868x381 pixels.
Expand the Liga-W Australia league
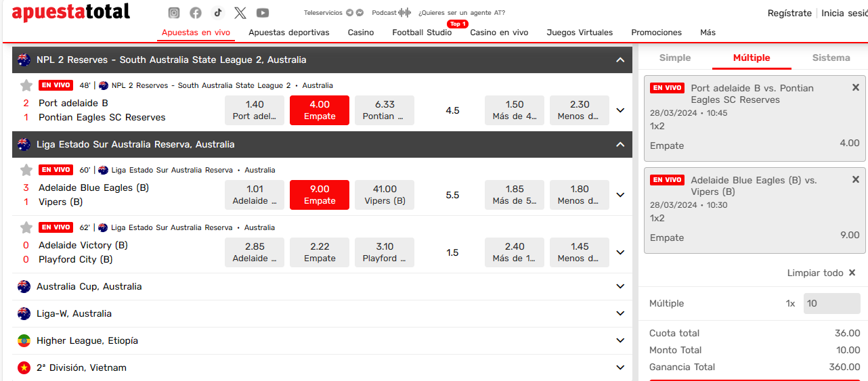coord(620,313)
